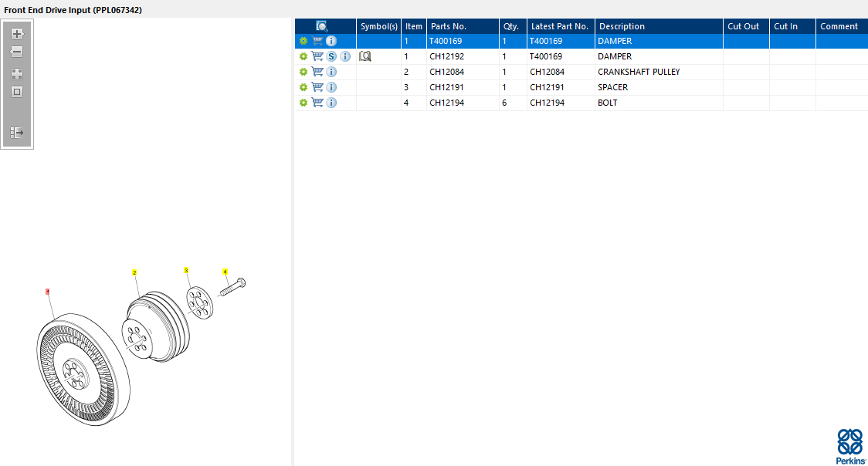
Task: Click green gear icon for CH12084 row
Action: 303,72
